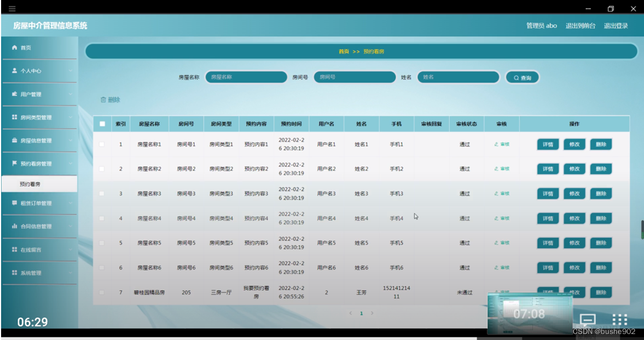Click 修改 for row 房屋名称5

coord(574,243)
